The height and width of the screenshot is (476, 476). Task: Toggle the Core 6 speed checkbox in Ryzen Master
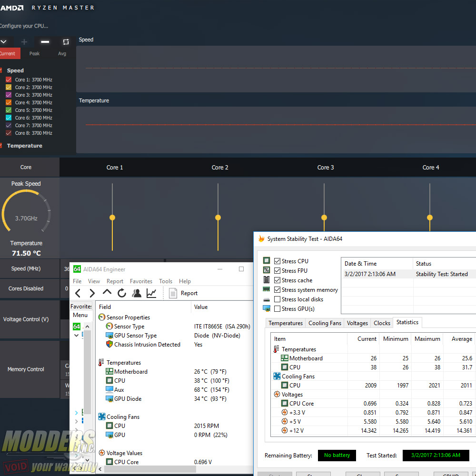pyautogui.click(x=9, y=118)
